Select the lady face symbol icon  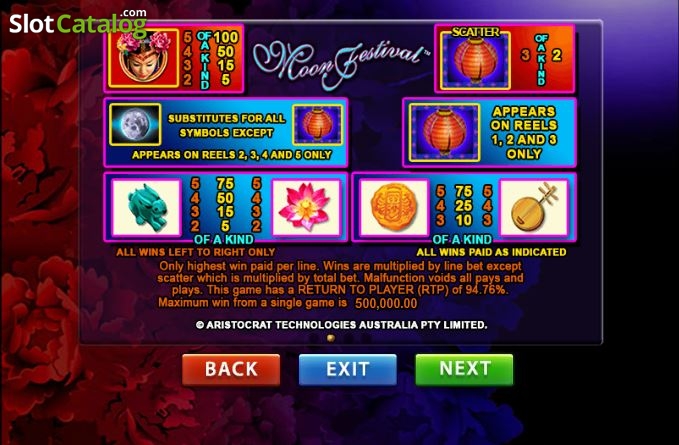tap(143, 58)
